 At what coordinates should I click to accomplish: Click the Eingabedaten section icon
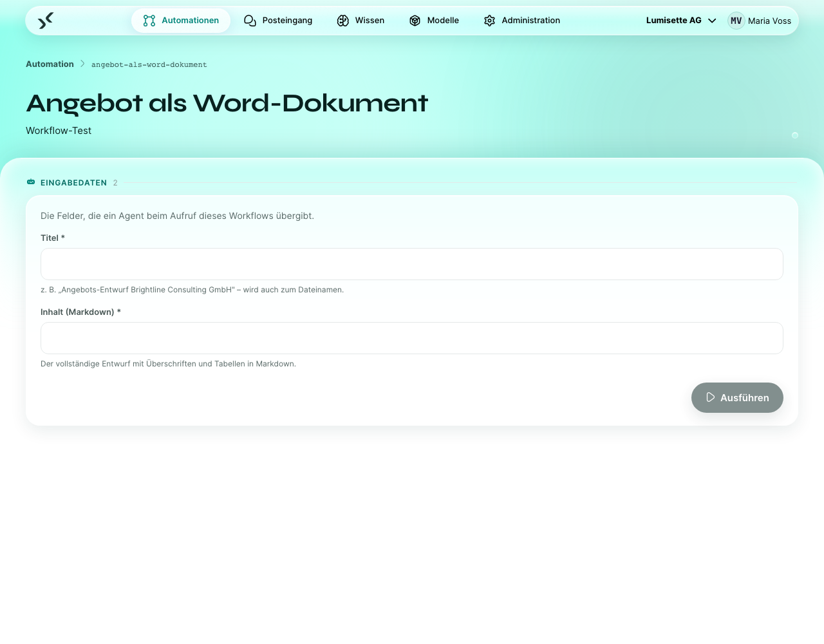31,182
